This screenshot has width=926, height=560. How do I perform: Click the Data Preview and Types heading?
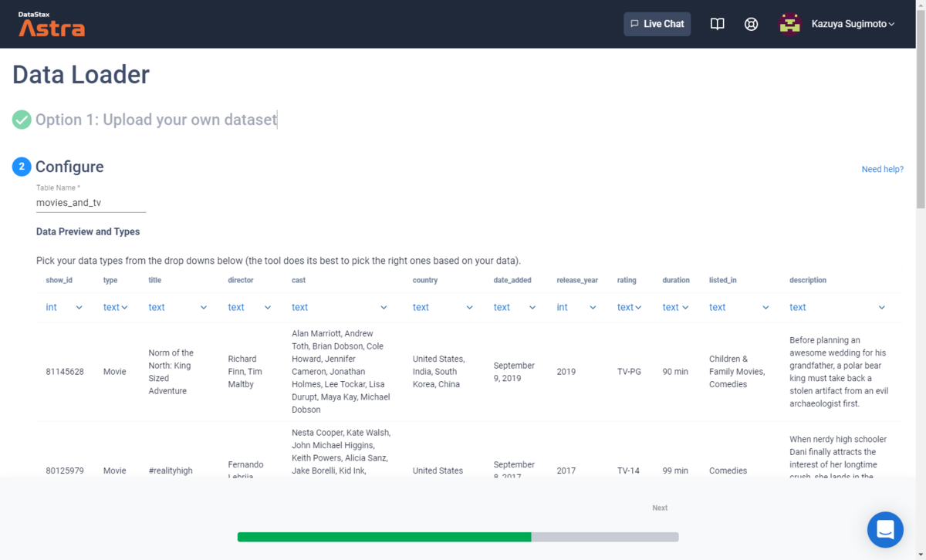coord(88,231)
